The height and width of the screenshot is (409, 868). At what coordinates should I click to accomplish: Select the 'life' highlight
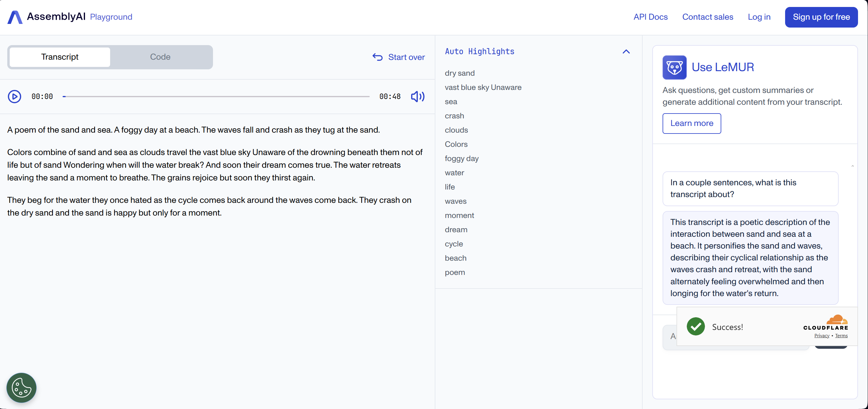[x=450, y=187]
